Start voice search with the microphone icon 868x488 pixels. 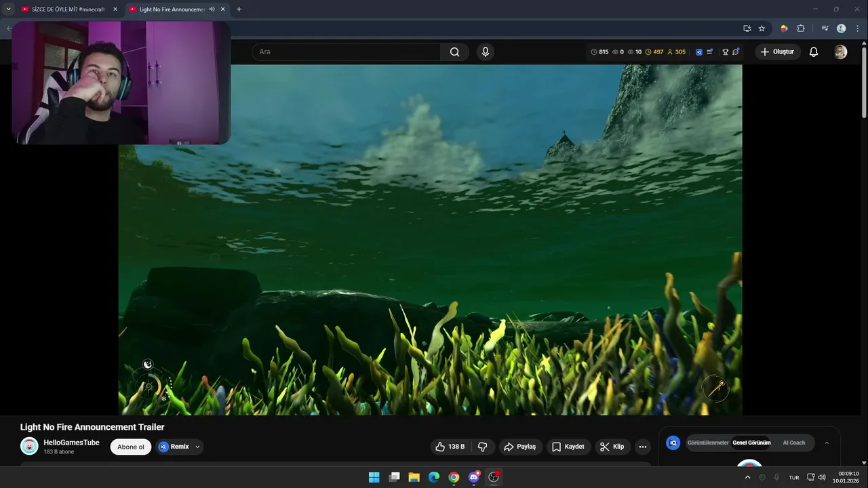point(485,52)
